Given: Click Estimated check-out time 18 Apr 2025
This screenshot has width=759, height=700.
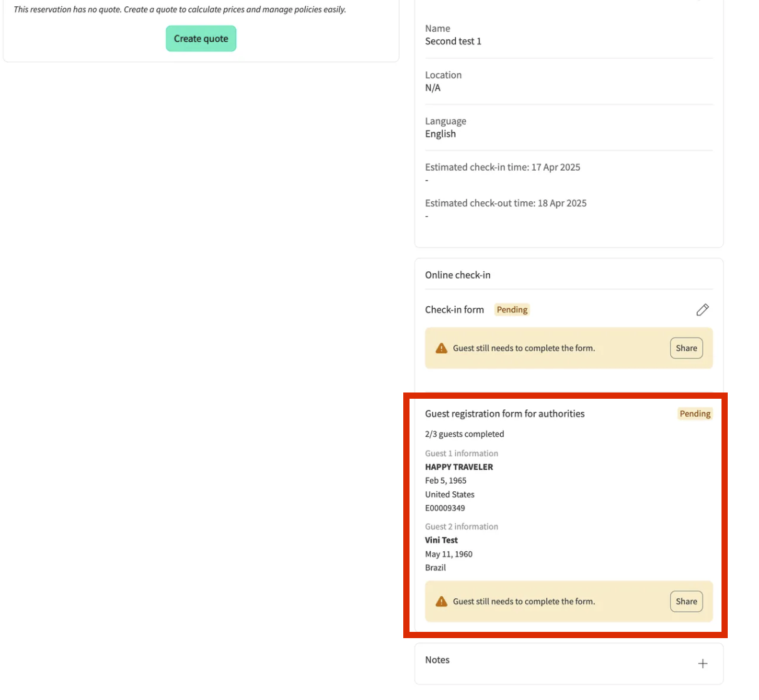Looking at the screenshot, I should (505, 203).
